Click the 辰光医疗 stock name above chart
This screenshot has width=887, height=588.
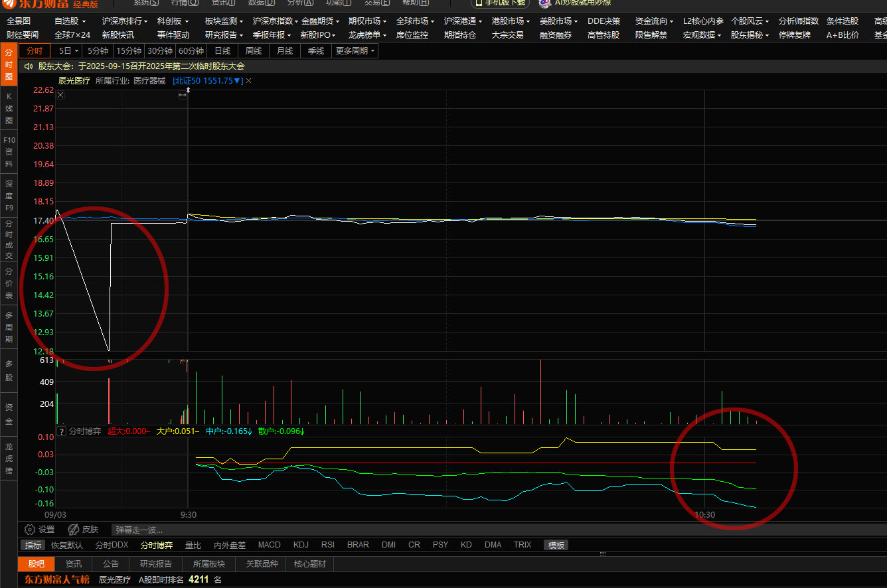(x=74, y=81)
